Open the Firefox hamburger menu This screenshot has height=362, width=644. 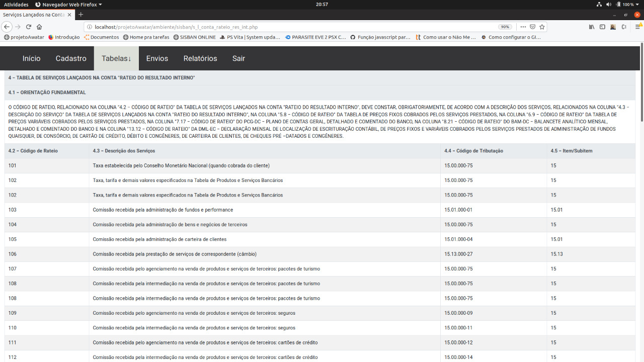(637, 27)
